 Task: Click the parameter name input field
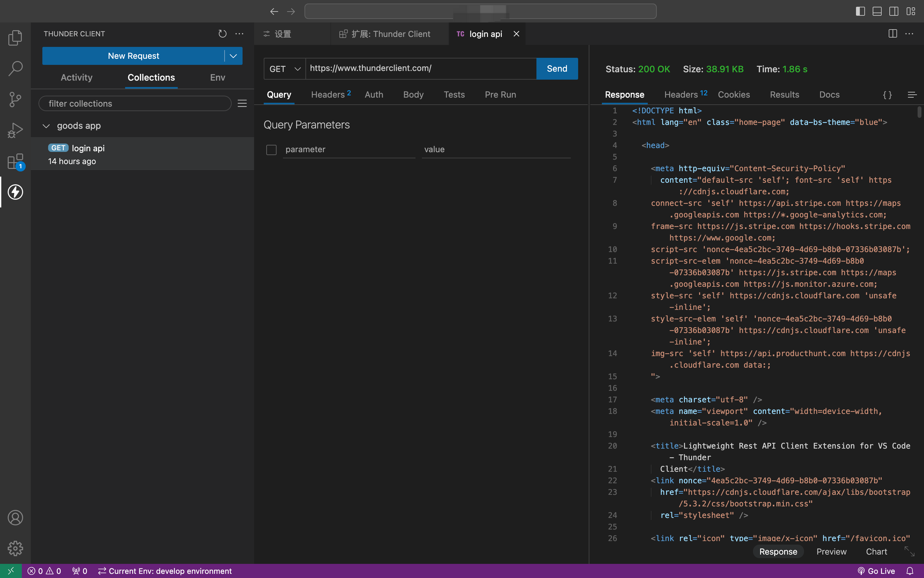coord(349,150)
